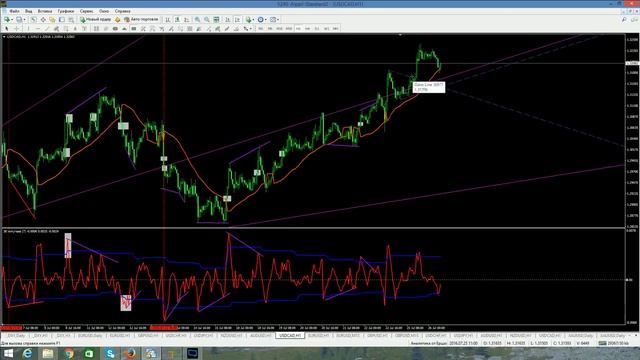The image size is (640, 360).
Task: Select the Fibonacci Retracement tool
Action: pos(66,29)
